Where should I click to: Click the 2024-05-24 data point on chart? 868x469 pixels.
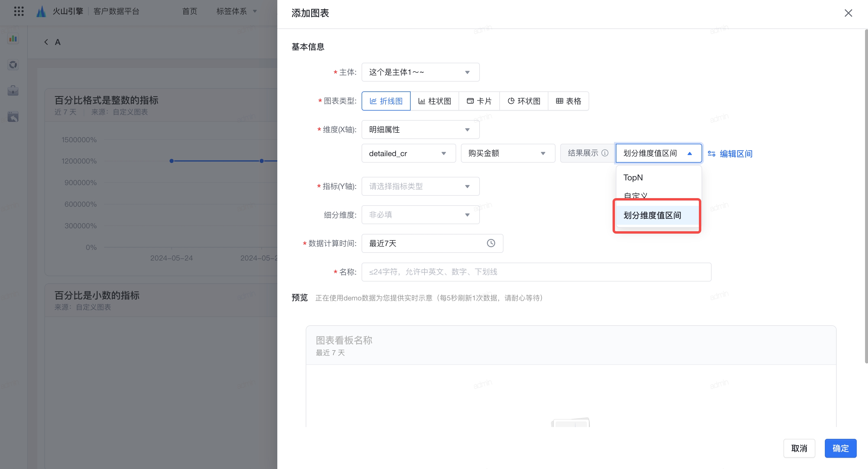tap(171, 161)
